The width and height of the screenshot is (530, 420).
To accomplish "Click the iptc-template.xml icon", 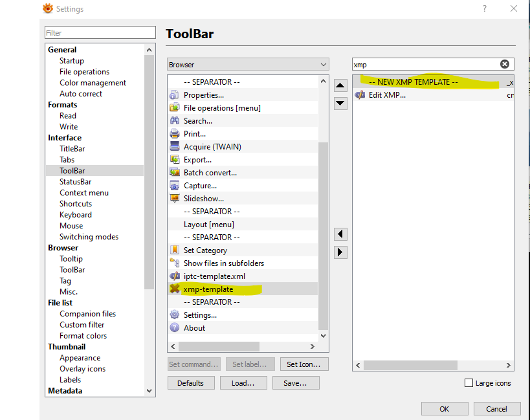I will click(x=175, y=276).
